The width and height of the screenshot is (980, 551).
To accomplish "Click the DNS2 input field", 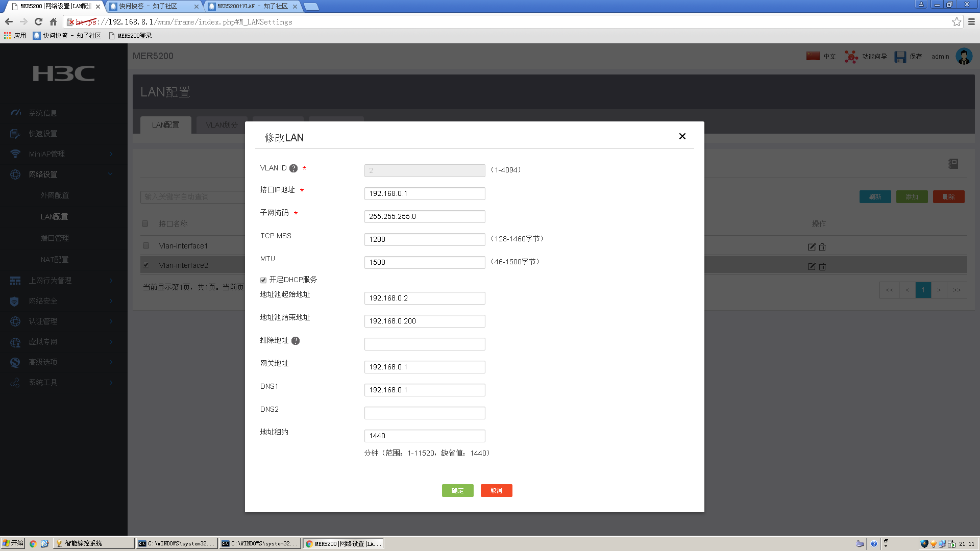I will 424,413.
